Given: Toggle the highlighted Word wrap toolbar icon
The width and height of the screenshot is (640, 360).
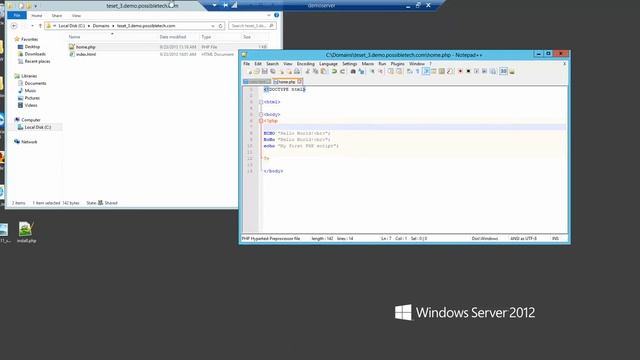Looking at the screenshot, I should [426, 71].
